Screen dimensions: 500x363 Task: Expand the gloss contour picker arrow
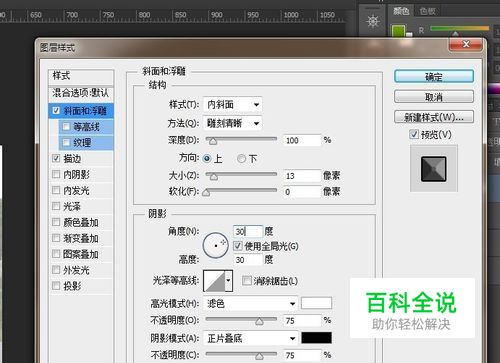(228, 281)
